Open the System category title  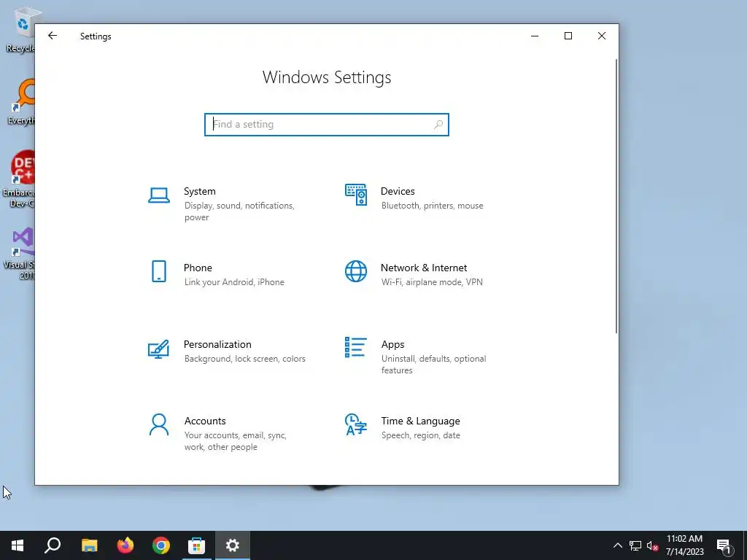(200, 192)
